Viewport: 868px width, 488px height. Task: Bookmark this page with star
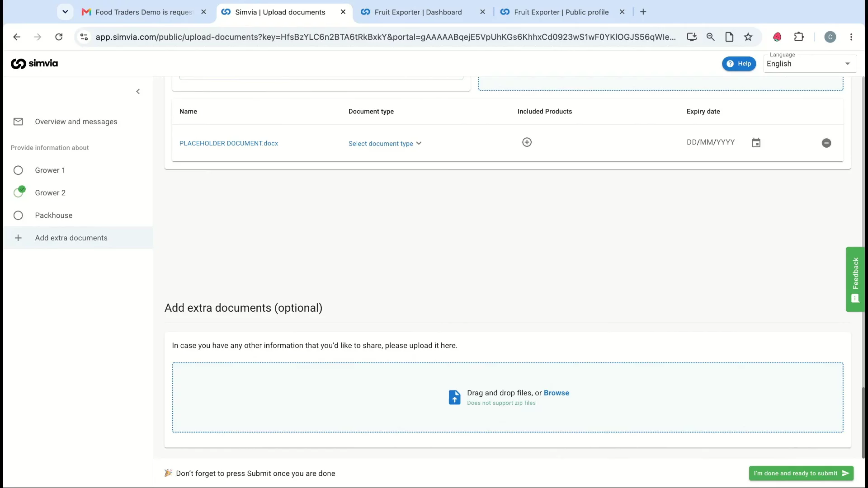click(748, 37)
